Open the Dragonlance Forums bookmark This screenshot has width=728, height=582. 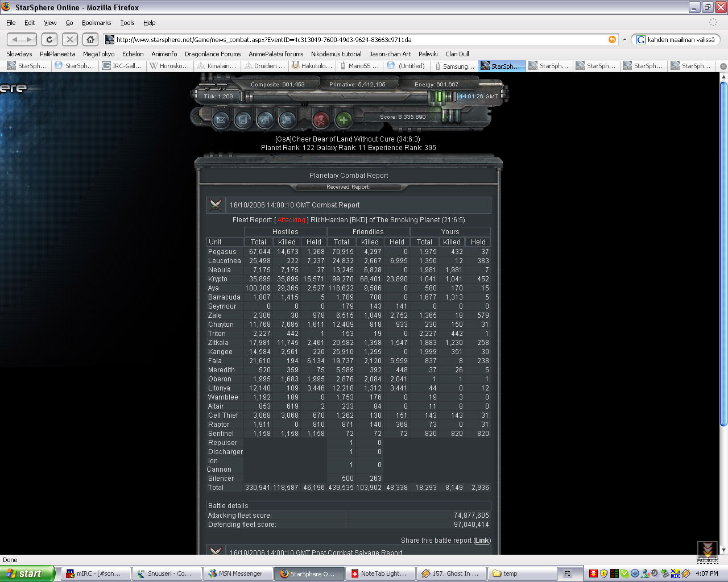coord(213,54)
